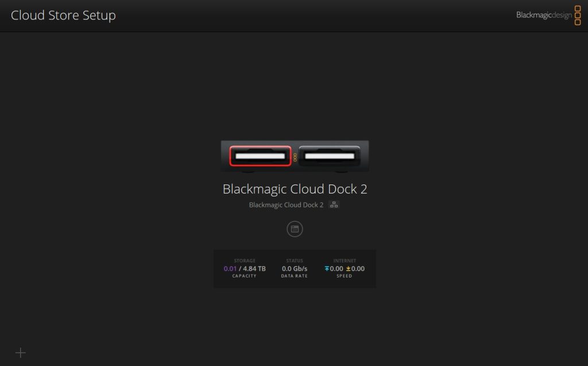Select the red-highlighted left disk slot

tap(261, 156)
